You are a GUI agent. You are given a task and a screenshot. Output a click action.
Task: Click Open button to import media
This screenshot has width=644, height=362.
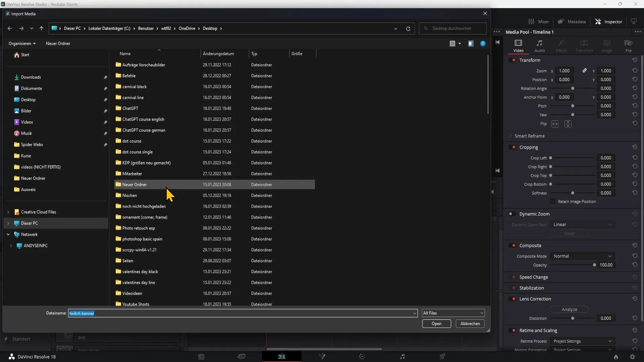coord(436,323)
